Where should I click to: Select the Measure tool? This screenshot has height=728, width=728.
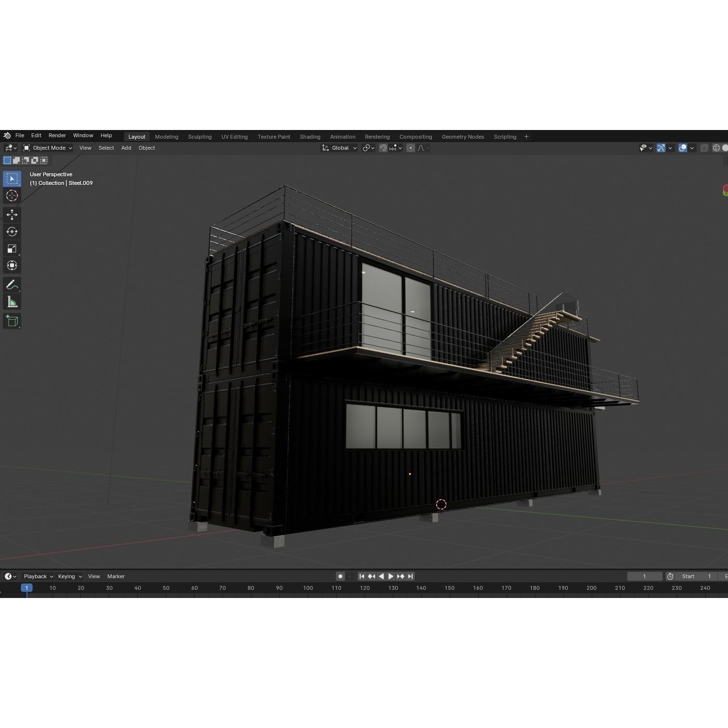tap(12, 301)
